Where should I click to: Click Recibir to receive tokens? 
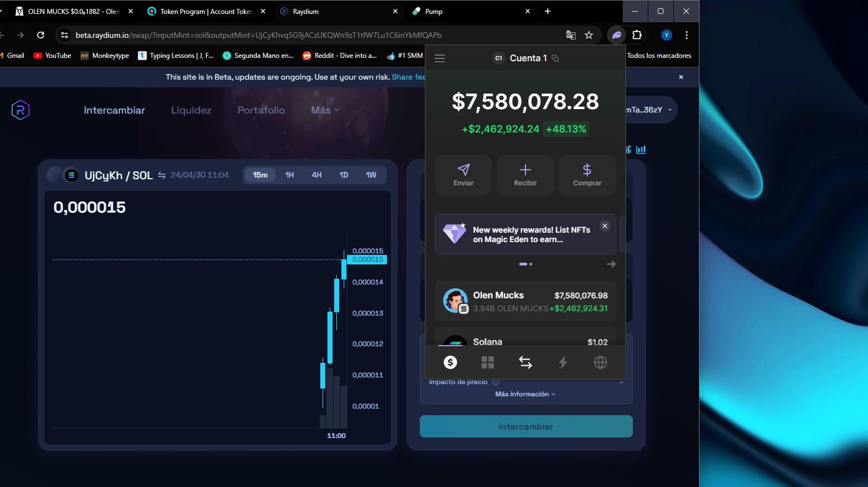pyautogui.click(x=525, y=175)
